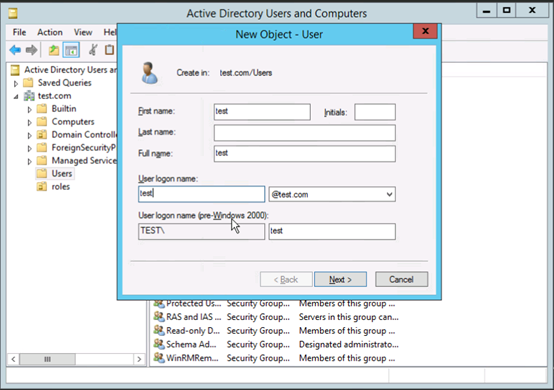The image size is (554, 390).
Task: Click the WinRMRem... group icon
Action: (159, 358)
